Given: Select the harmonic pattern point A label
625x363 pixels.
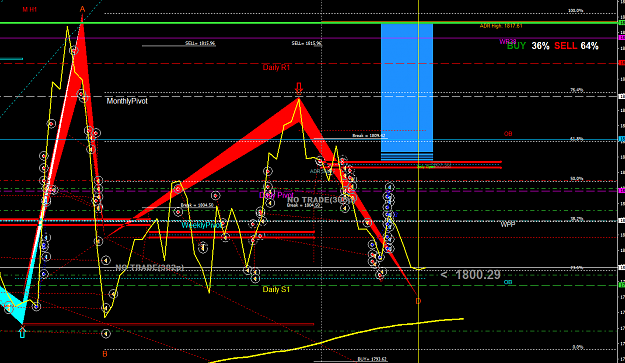Looking at the screenshot, I should (x=83, y=9).
